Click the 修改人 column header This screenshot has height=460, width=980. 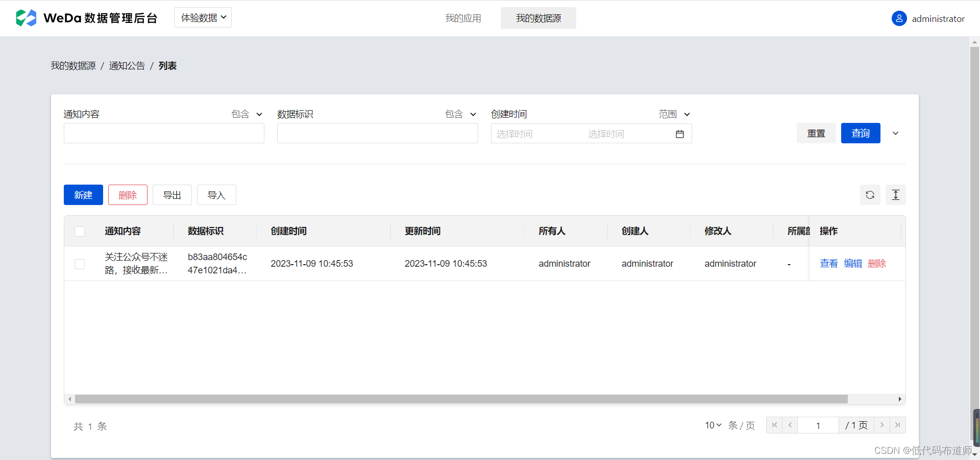tap(718, 231)
